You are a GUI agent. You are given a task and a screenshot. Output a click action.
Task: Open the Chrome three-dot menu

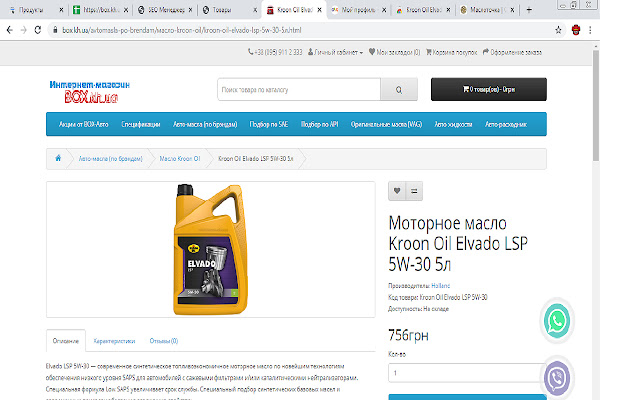(590, 30)
